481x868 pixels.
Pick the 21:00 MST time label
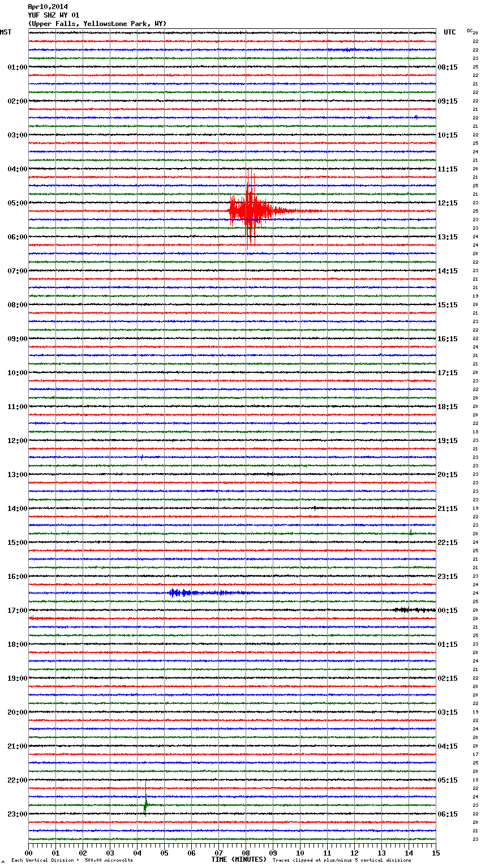[17, 746]
